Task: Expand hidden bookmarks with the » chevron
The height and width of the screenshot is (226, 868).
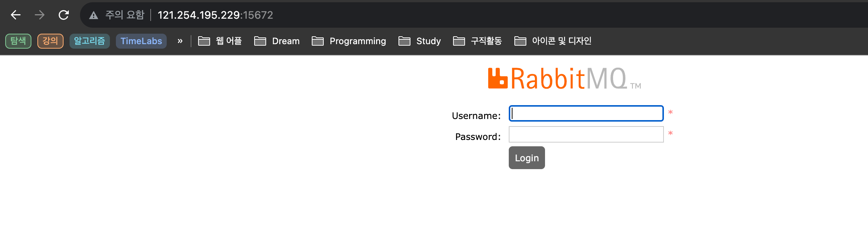Action: point(180,41)
